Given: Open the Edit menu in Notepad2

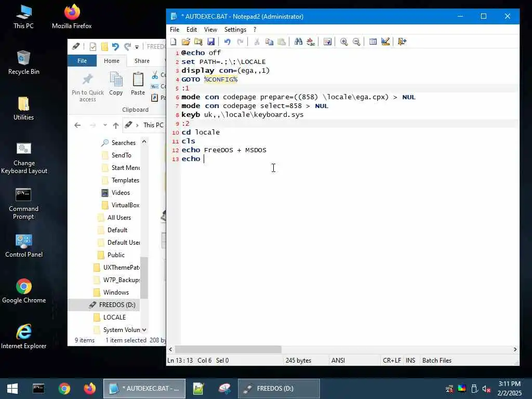Looking at the screenshot, I should [191, 30].
